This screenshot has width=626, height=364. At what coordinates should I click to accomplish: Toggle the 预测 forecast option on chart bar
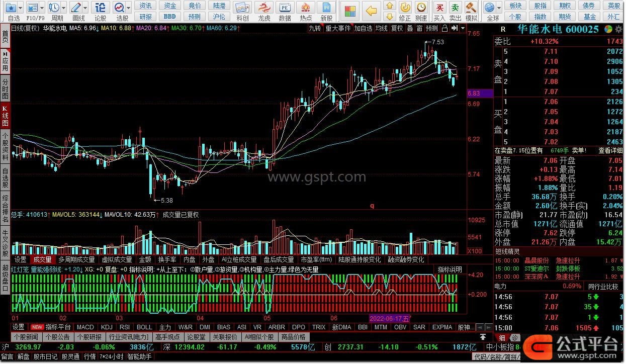432,29
